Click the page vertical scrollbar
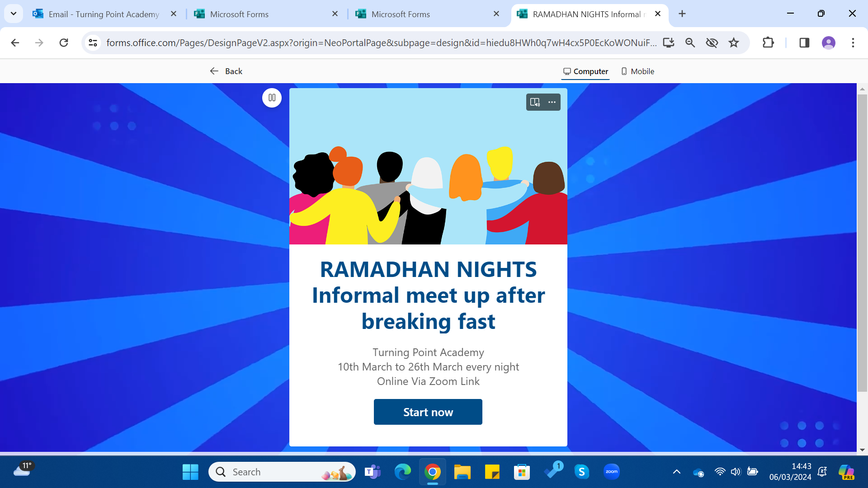Image resolution: width=868 pixels, height=488 pixels. [862, 243]
